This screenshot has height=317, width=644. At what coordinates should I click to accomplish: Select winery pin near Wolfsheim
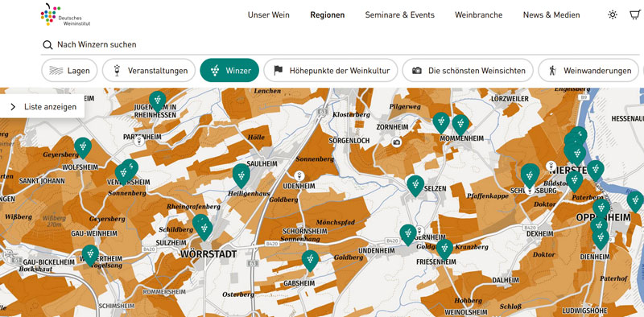83,147
